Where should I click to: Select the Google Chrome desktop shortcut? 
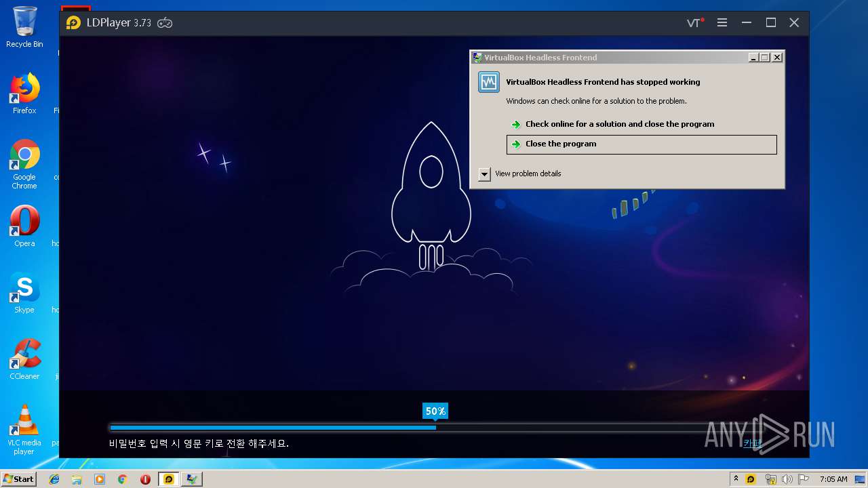pyautogui.click(x=24, y=164)
